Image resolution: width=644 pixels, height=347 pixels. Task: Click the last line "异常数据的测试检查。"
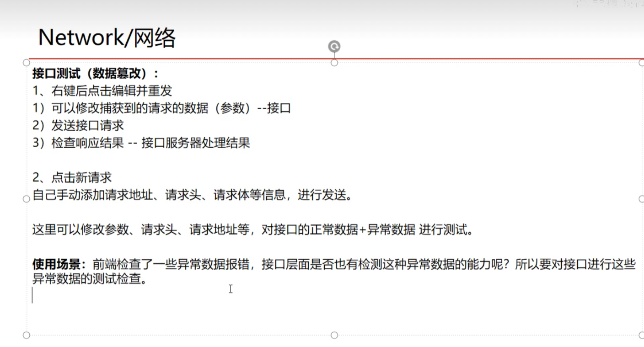pyautogui.click(x=90, y=279)
